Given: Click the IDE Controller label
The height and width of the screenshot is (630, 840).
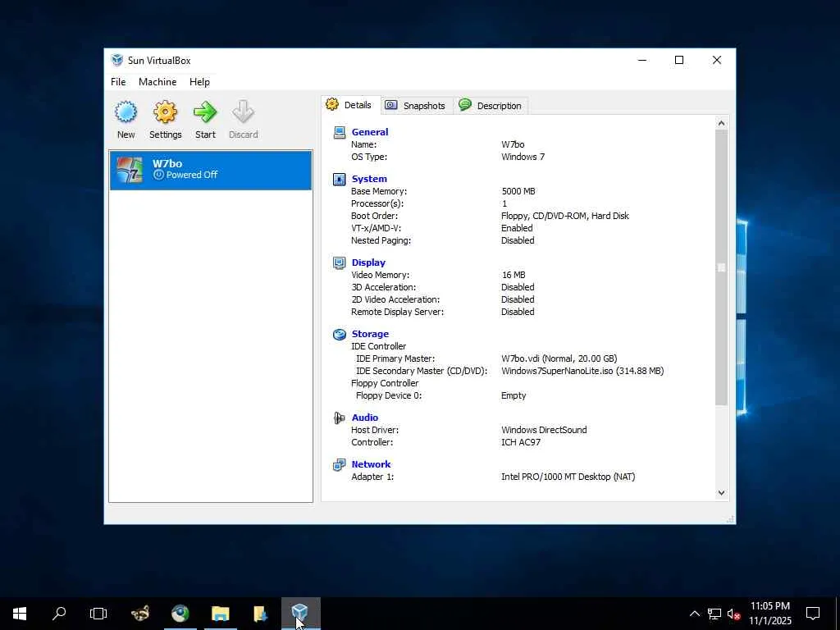Looking at the screenshot, I should pyautogui.click(x=379, y=346).
